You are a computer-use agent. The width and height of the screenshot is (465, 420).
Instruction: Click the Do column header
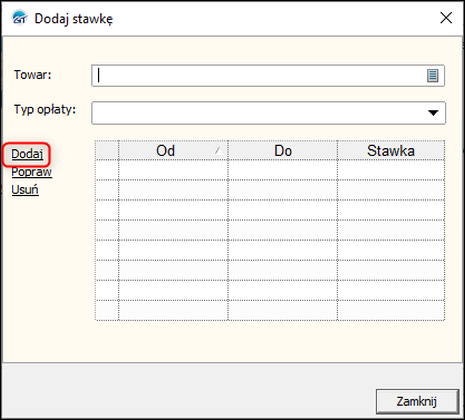(x=283, y=150)
